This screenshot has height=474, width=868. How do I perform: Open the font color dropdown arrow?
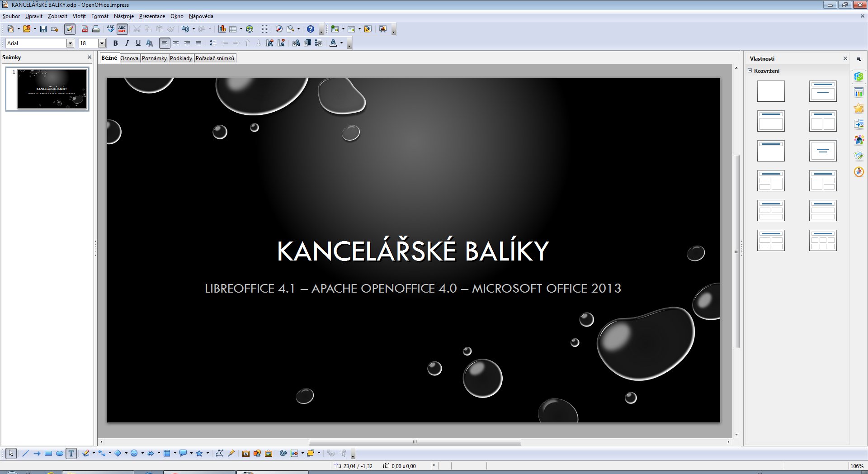click(x=341, y=43)
